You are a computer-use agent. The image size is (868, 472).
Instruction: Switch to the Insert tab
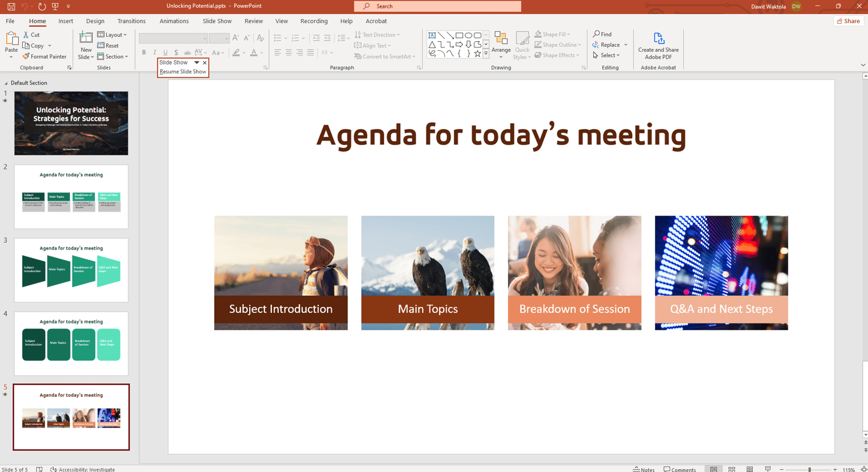66,21
